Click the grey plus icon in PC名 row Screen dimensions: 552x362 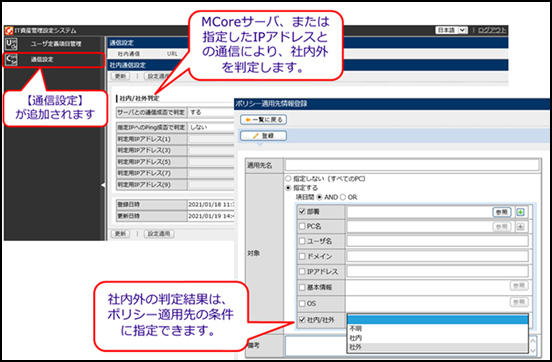(x=520, y=227)
